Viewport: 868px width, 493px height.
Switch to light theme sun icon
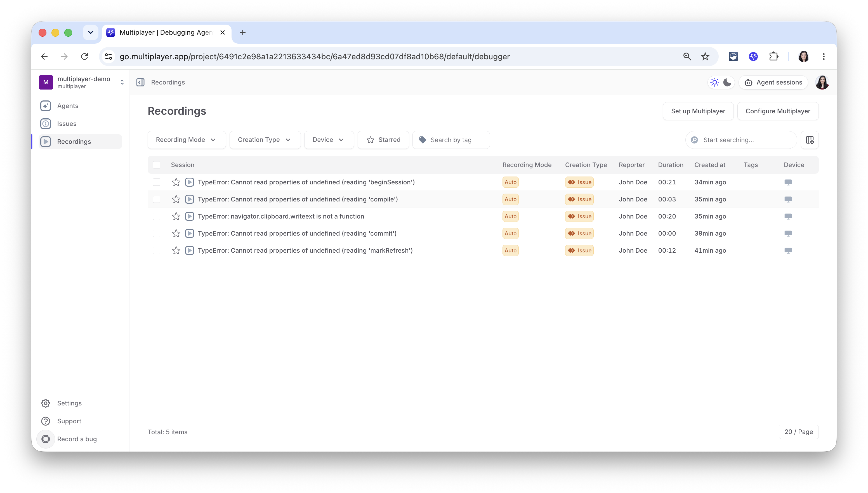click(714, 82)
